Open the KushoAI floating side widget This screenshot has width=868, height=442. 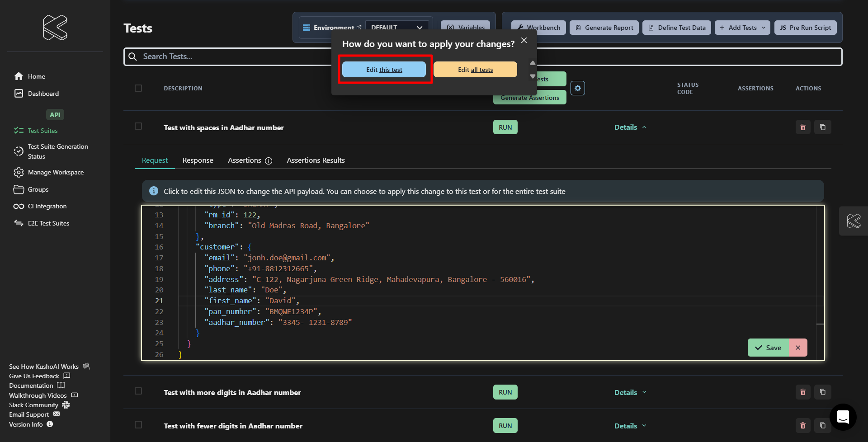(x=853, y=221)
